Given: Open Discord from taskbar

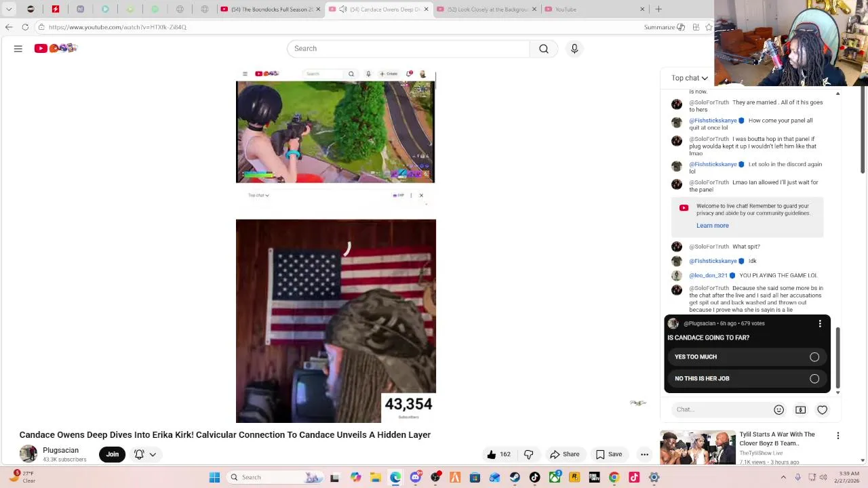Looking at the screenshot, I should point(416,477).
